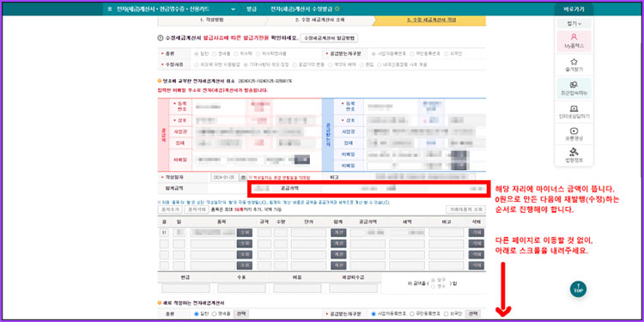This screenshot has width=644, height=322.
Task: Click the 품목삭제 button
Action: pos(197,209)
